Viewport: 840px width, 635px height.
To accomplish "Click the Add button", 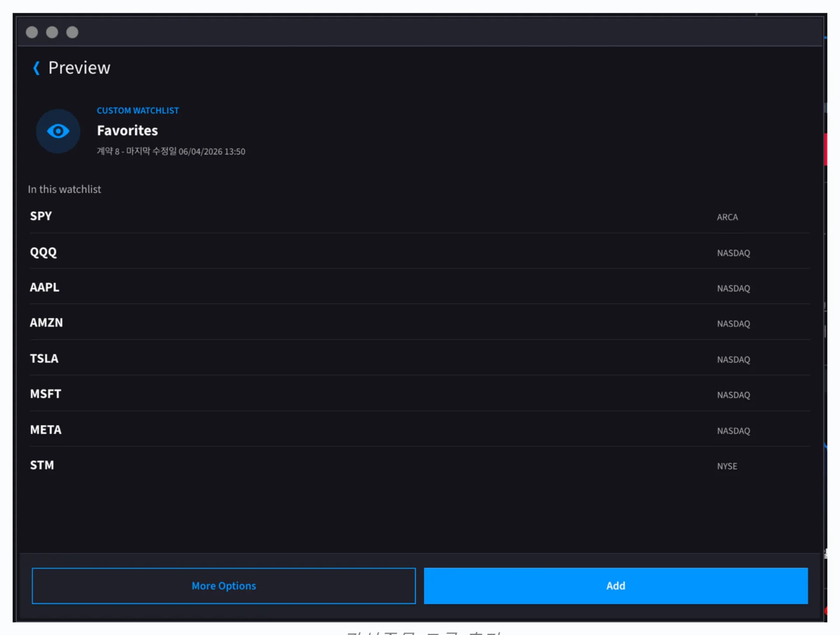I will pyautogui.click(x=616, y=586).
